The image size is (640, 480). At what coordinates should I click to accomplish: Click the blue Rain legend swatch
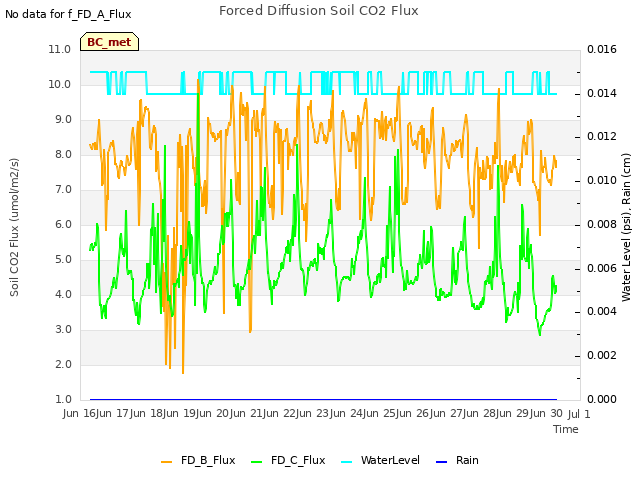click(442, 462)
